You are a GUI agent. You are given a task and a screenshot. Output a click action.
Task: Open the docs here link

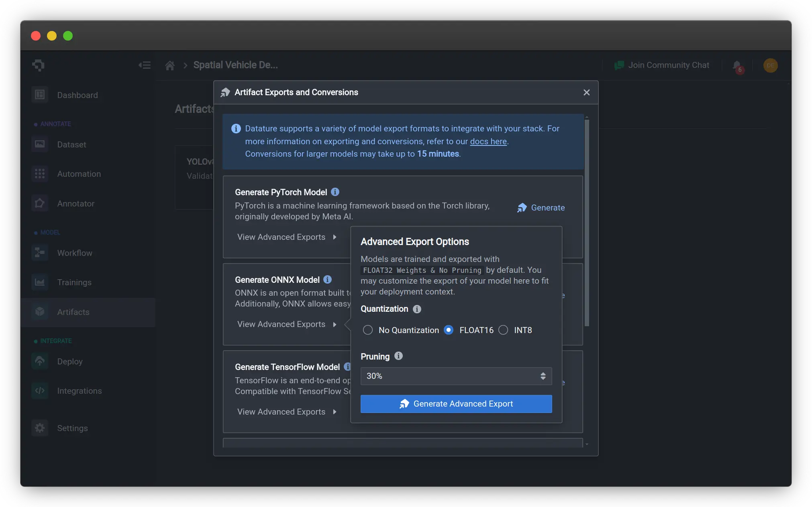[x=488, y=141]
